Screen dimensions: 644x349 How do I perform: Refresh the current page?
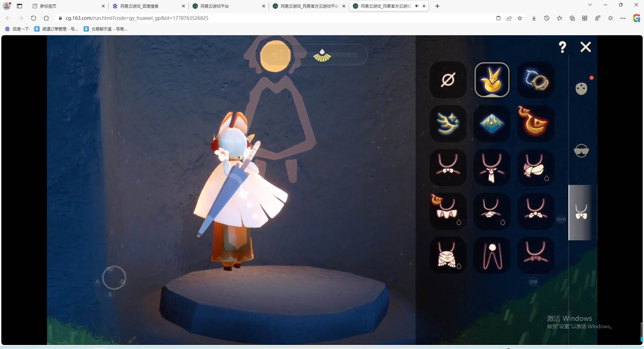point(34,18)
